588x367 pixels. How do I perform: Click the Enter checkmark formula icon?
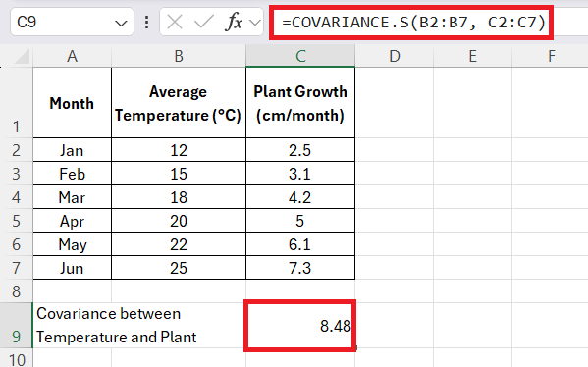pos(203,23)
